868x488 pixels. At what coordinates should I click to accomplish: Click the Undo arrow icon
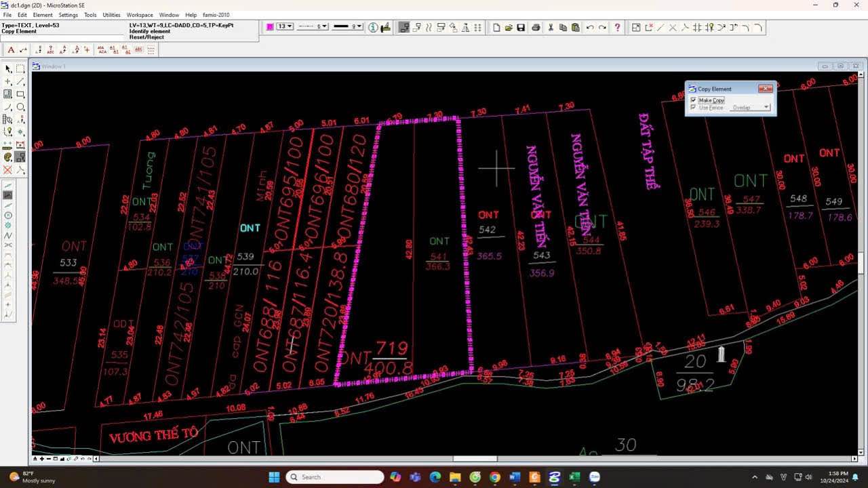coord(589,27)
